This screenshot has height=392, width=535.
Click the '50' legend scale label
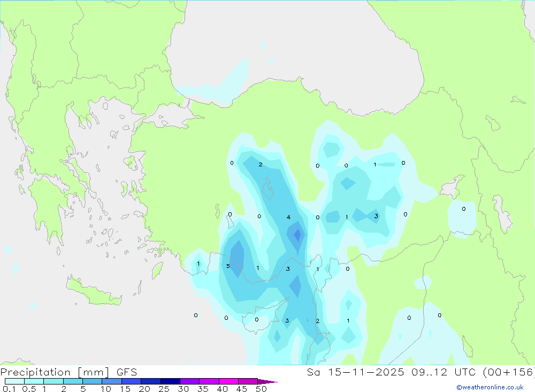click(261, 389)
